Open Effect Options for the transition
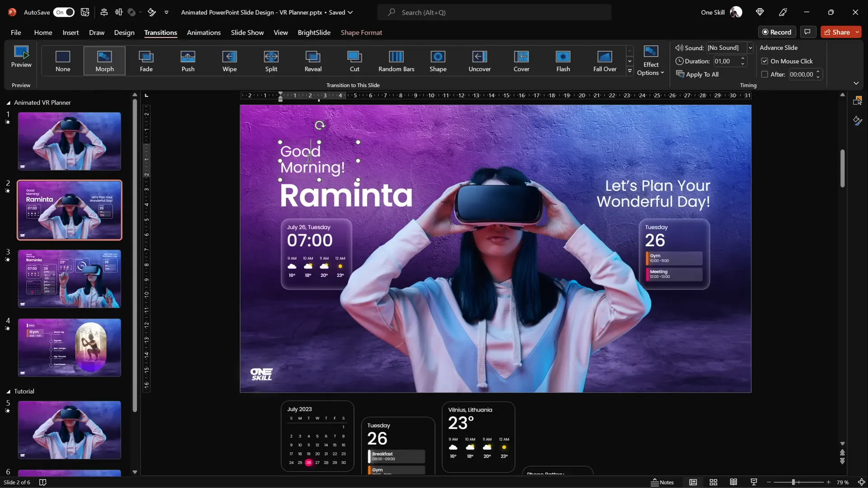This screenshot has height=488, width=868. (651, 61)
